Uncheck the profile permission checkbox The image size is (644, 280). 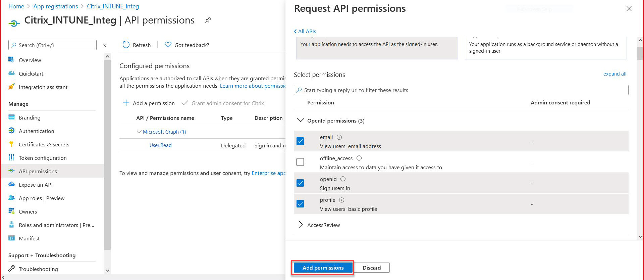point(300,204)
